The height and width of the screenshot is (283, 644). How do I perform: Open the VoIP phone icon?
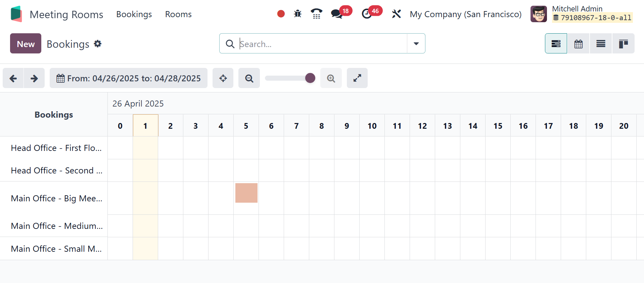[316, 14]
